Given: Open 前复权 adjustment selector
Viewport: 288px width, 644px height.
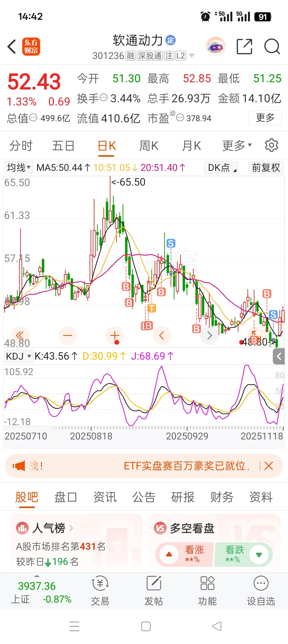Looking at the screenshot, I should [x=266, y=167].
